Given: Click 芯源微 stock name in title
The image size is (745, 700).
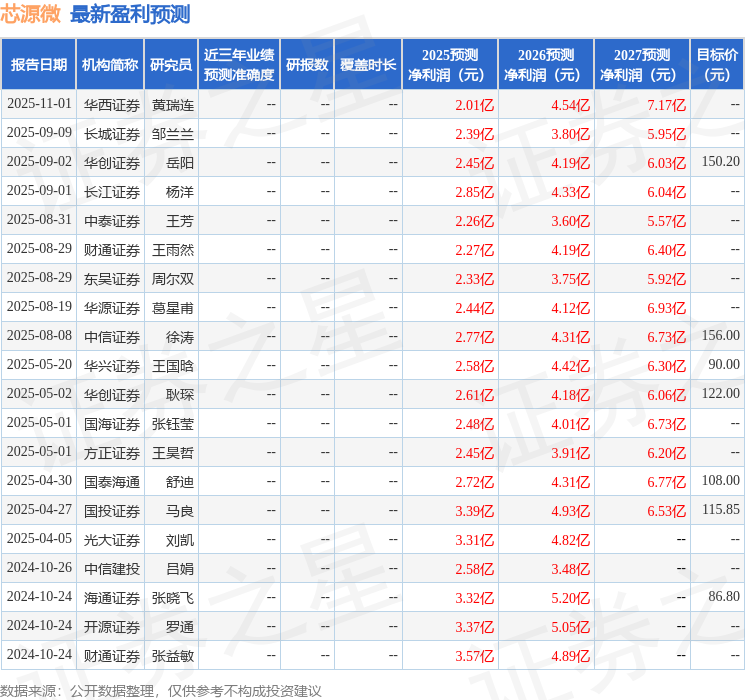Looking at the screenshot, I should pos(30,14).
